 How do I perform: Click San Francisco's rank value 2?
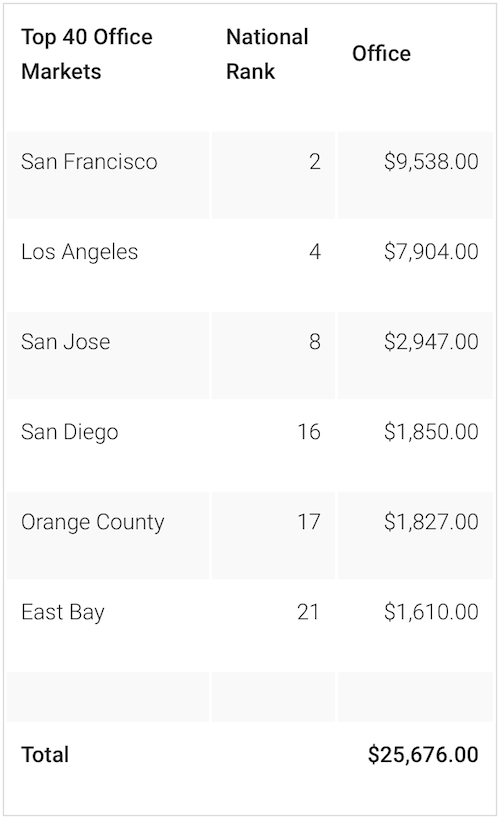pyautogui.click(x=315, y=161)
